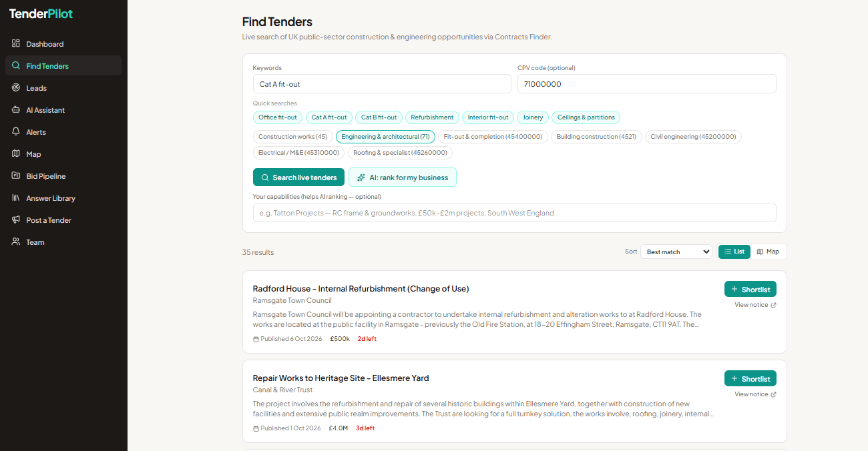
Task: Click Ramsgate Town Council buyer name
Action: [292, 301]
